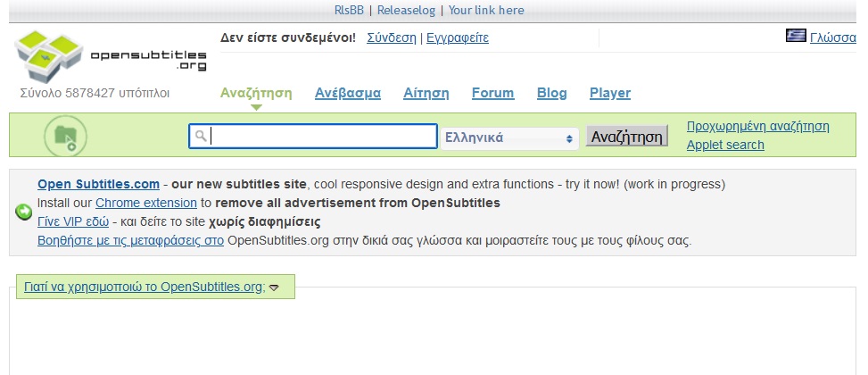Open the Αίτηση tab

click(x=426, y=93)
